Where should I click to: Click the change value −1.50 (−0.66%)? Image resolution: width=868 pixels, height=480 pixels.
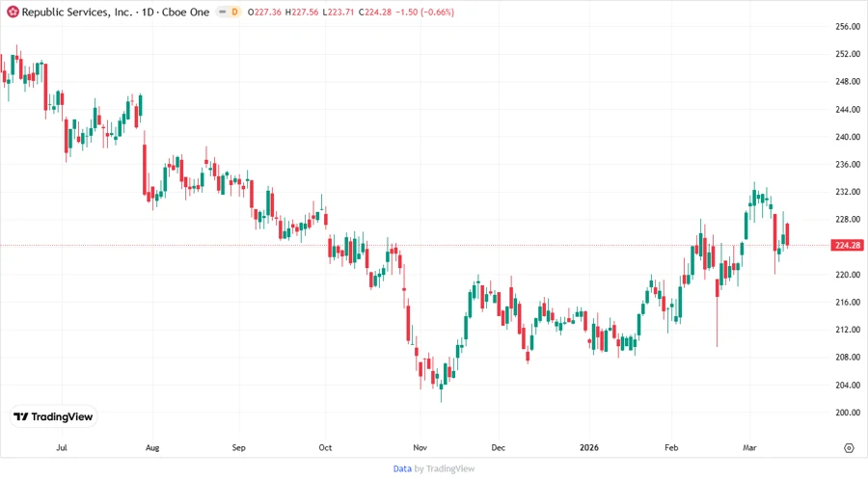click(x=424, y=12)
